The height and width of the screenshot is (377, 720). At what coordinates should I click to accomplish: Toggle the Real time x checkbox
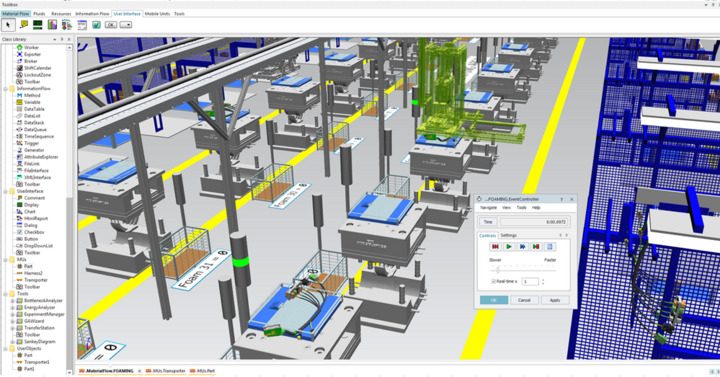point(493,281)
